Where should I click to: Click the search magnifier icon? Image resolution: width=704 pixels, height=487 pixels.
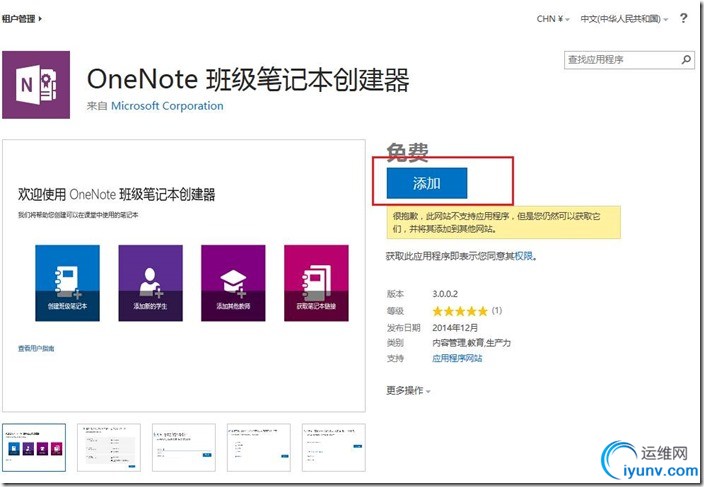(686, 59)
